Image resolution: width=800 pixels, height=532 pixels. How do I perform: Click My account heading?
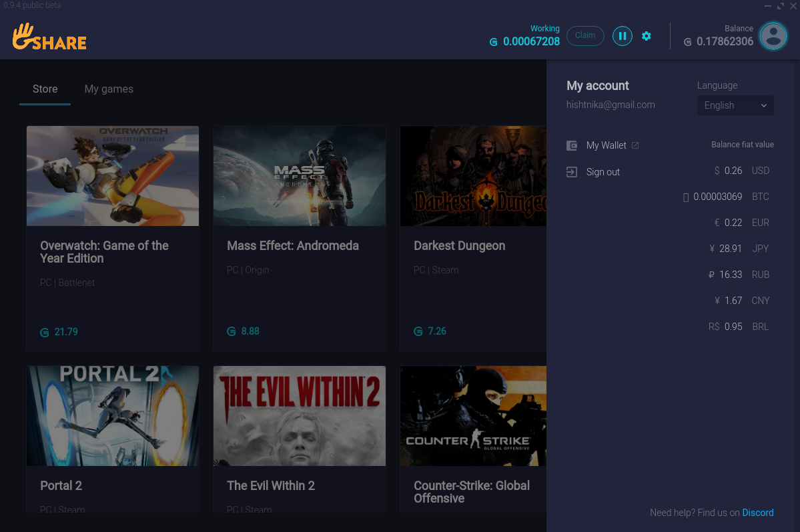tap(597, 85)
